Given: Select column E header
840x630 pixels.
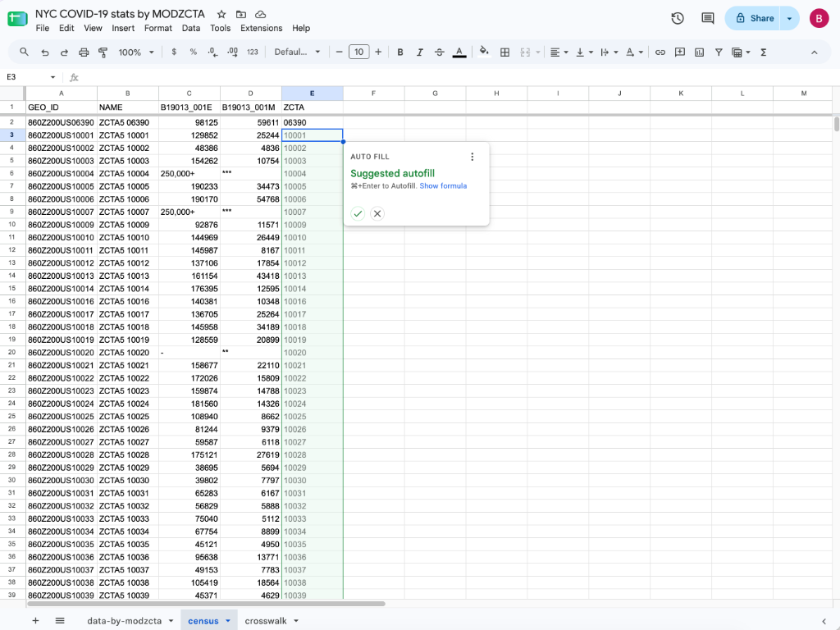Looking at the screenshot, I should click(x=313, y=94).
